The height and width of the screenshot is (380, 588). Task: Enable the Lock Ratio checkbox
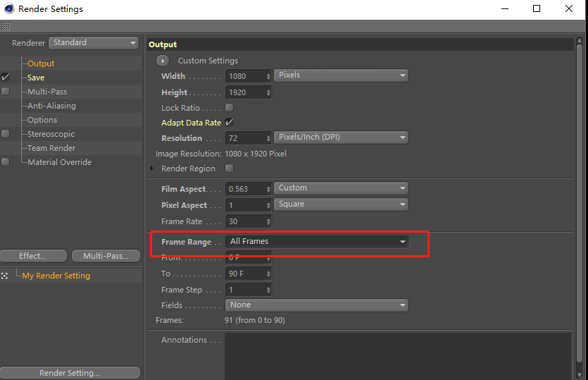pyautogui.click(x=229, y=108)
